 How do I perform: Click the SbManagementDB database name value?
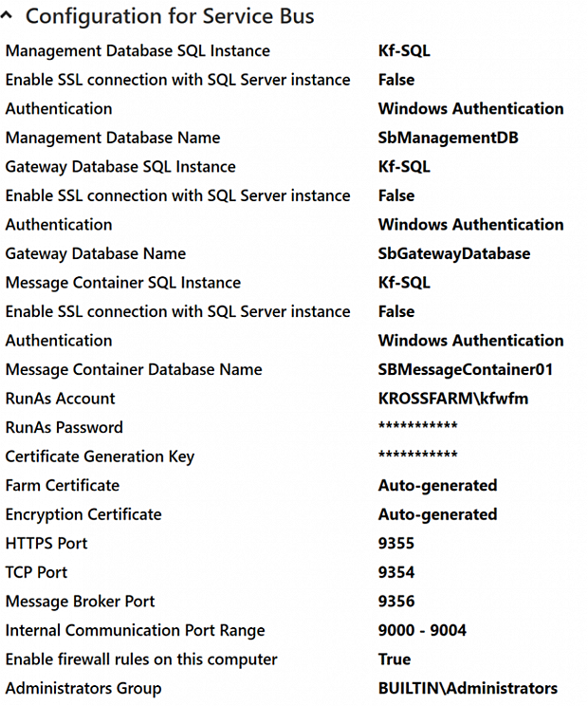(x=448, y=138)
